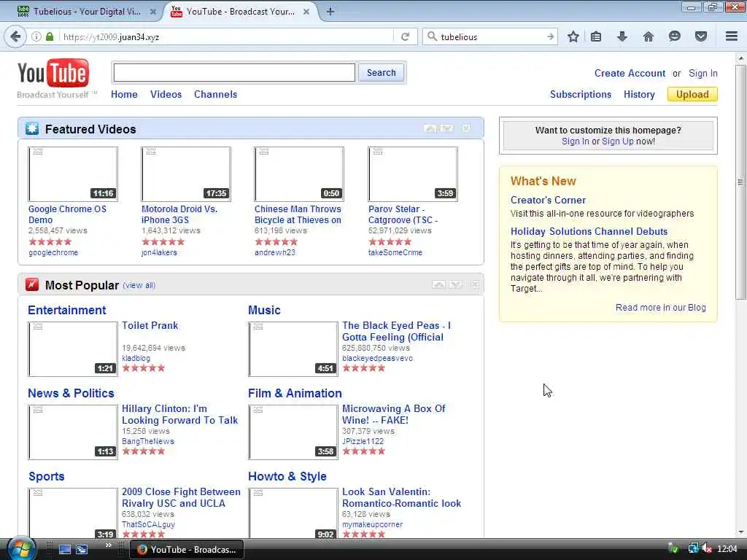Switch to the Tubelious browser tab
The width and height of the screenshot is (747, 560).
87,12
